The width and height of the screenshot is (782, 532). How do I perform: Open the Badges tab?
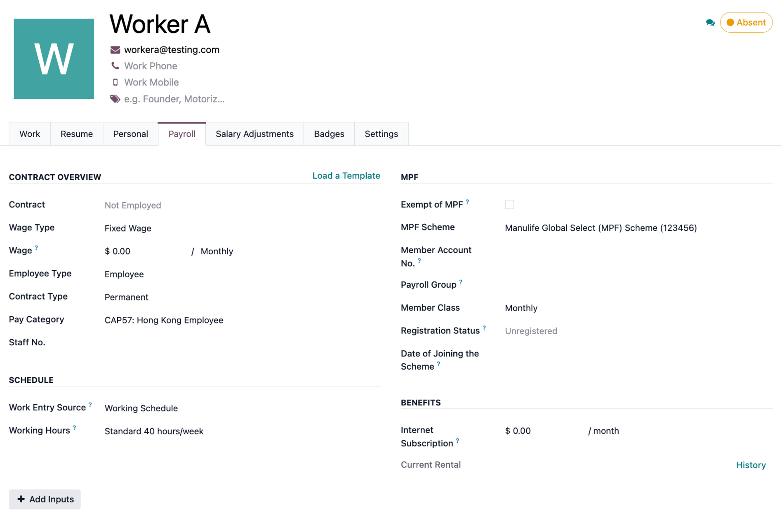(329, 134)
